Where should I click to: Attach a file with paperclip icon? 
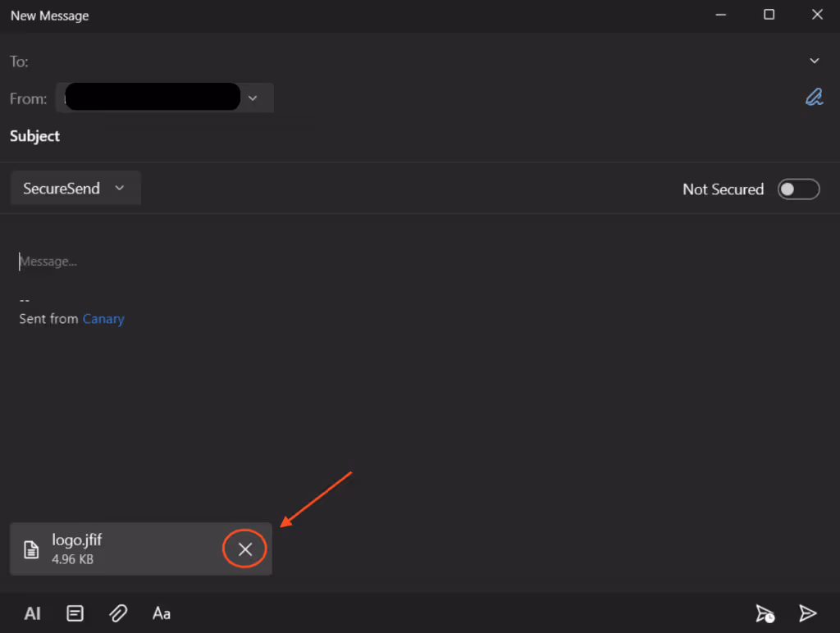[118, 613]
